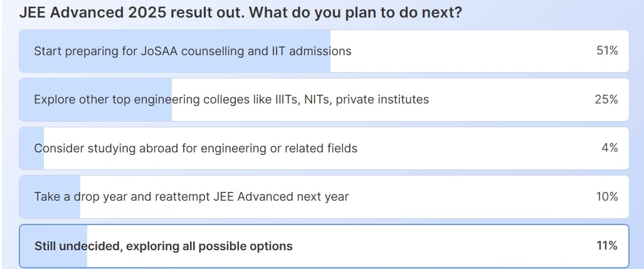This screenshot has width=644, height=269.
Task: Click the 51% result value
Action: (x=607, y=51)
